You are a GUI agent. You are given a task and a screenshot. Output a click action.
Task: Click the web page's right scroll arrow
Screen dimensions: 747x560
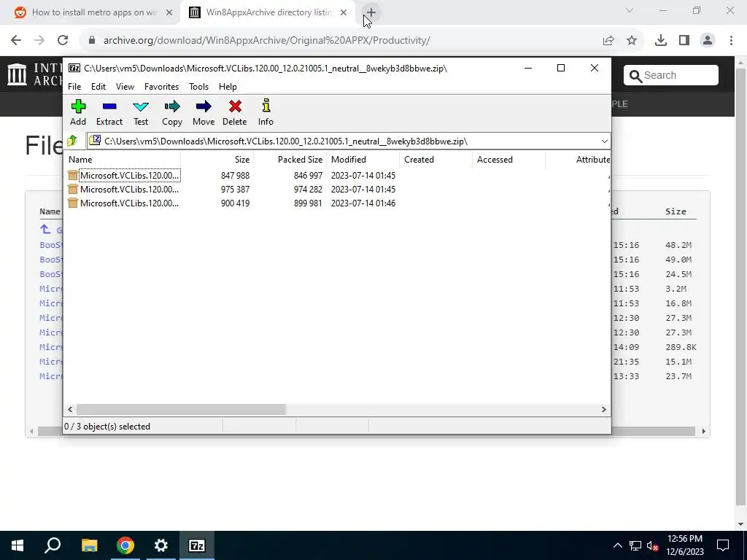pyautogui.click(x=704, y=432)
